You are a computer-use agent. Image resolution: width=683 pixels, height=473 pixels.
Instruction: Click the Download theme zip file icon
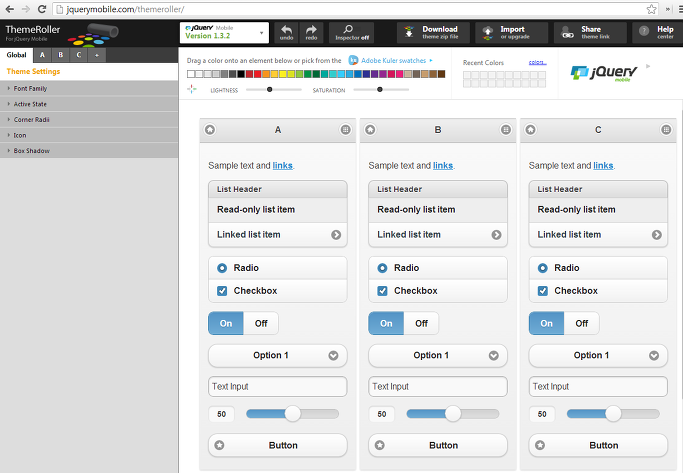[409, 32]
